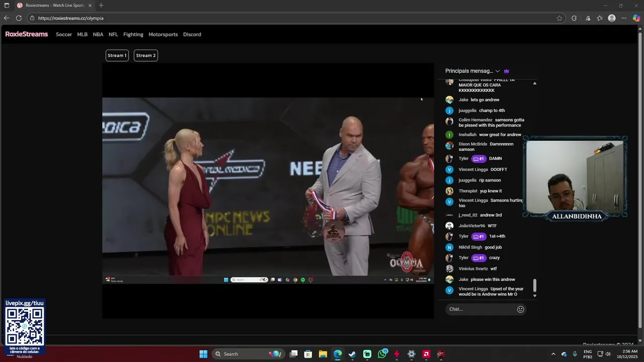The width and height of the screenshot is (644, 362).
Task: Click the chat scrollbar down arrow
Action: (535, 296)
